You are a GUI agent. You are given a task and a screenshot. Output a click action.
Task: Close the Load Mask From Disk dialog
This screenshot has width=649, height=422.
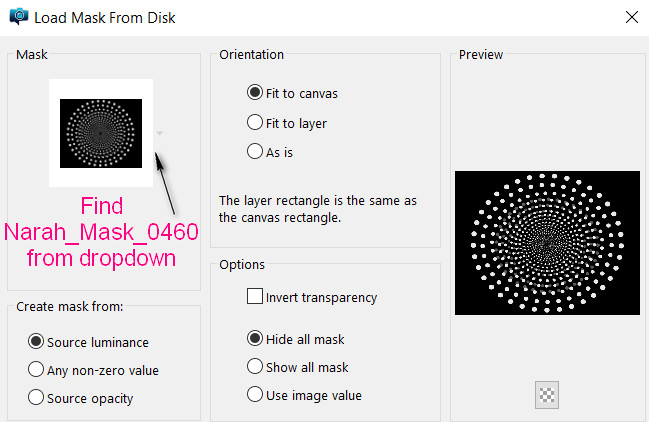631,17
